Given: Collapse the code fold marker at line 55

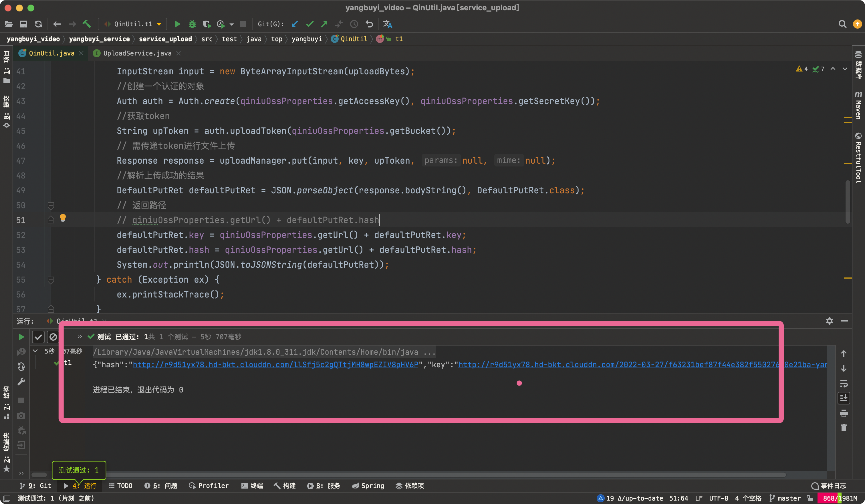Looking at the screenshot, I should pyautogui.click(x=51, y=280).
